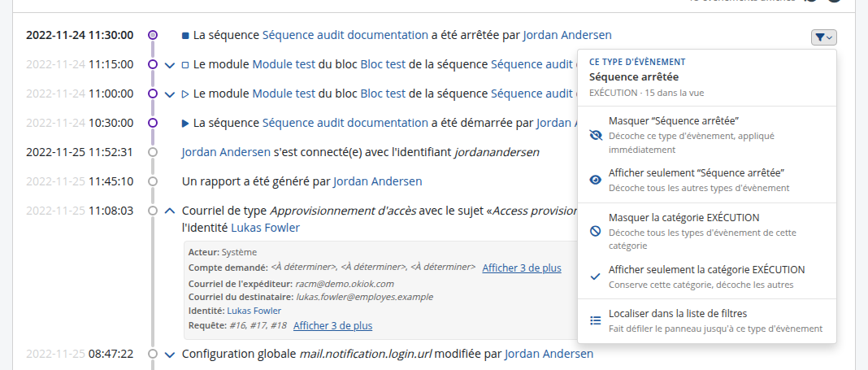This screenshot has width=868, height=370.
Task: Click the identifier text jordanandersen
Action: 497,152
